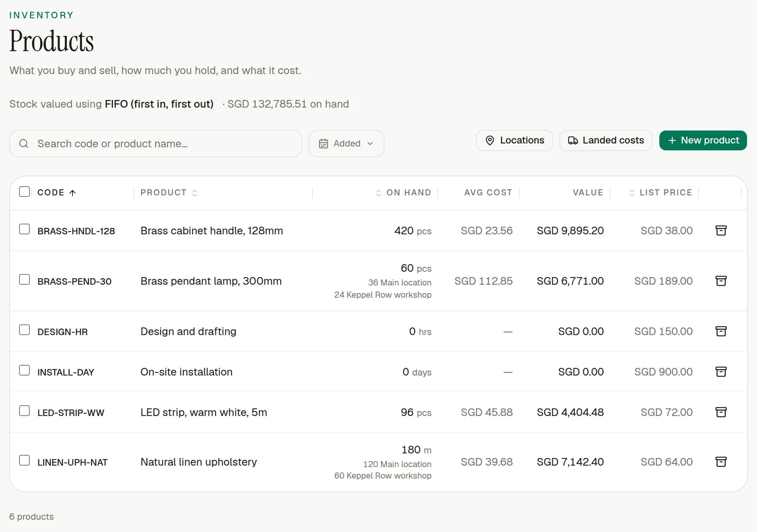Click the sort icon beside LIST PRICE
The image size is (757, 532).
coord(632,193)
